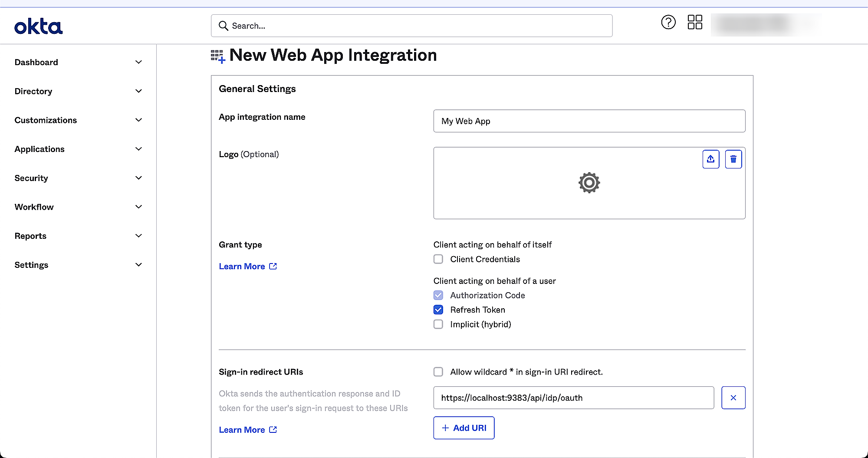Open the Directory menu item

tap(33, 91)
